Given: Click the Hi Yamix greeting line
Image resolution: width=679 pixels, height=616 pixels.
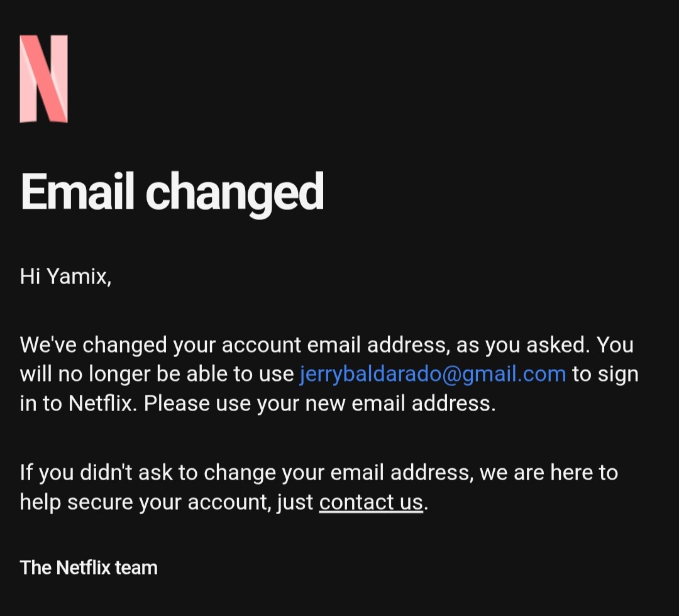Looking at the screenshot, I should [66, 276].
